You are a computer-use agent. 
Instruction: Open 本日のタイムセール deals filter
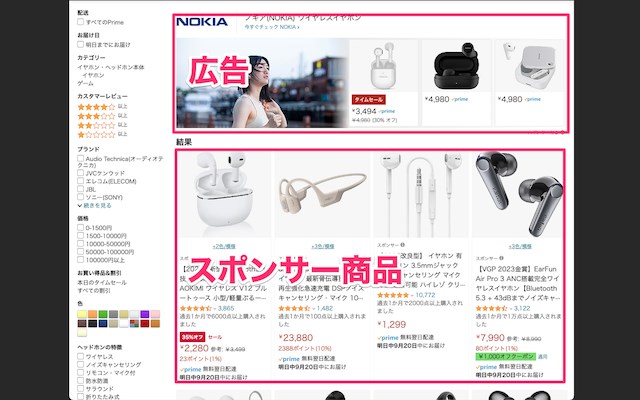pyautogui.click(x=102, y=282)
